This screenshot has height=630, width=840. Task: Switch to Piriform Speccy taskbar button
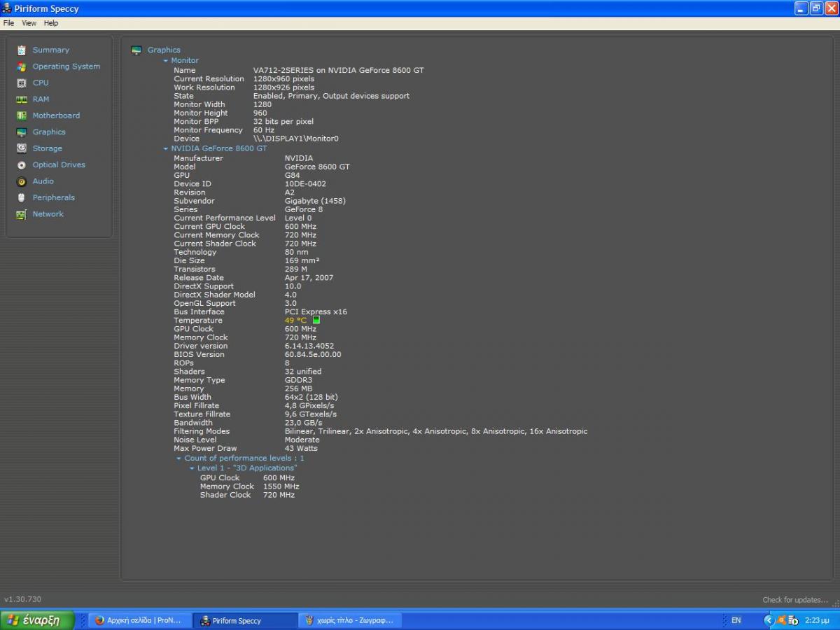245,620
